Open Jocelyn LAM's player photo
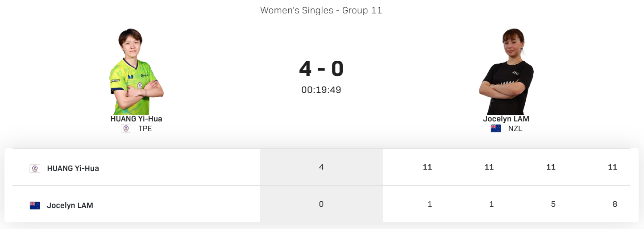The width and height of the screenshot is (644, 229). tap(506, 71)
